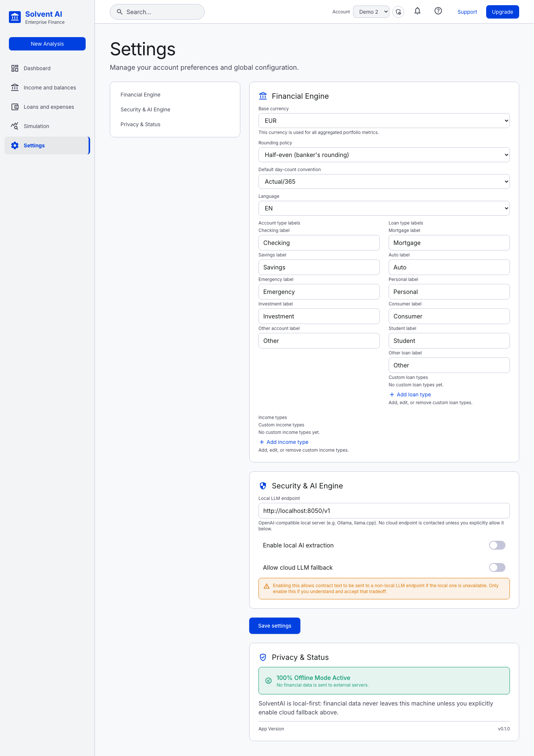Click the check icon in Offline Mode banner
534x756 pixels.
268,681
